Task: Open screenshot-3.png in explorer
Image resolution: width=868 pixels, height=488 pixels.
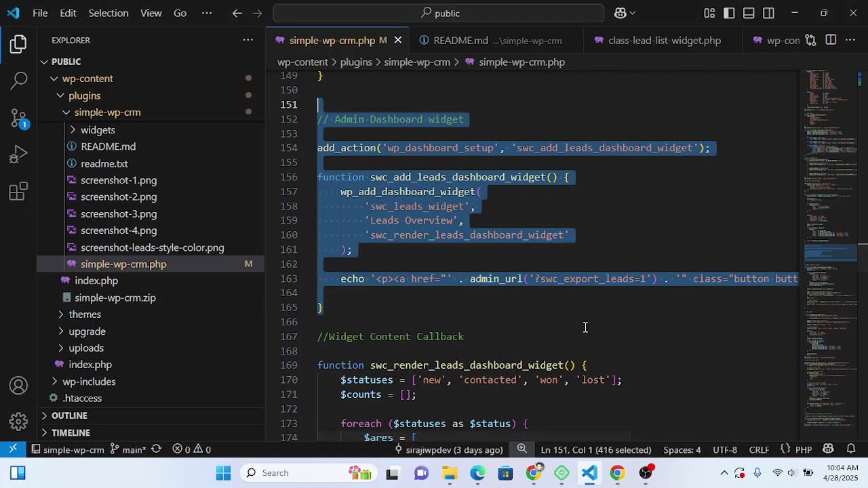Action: point(119,213)
